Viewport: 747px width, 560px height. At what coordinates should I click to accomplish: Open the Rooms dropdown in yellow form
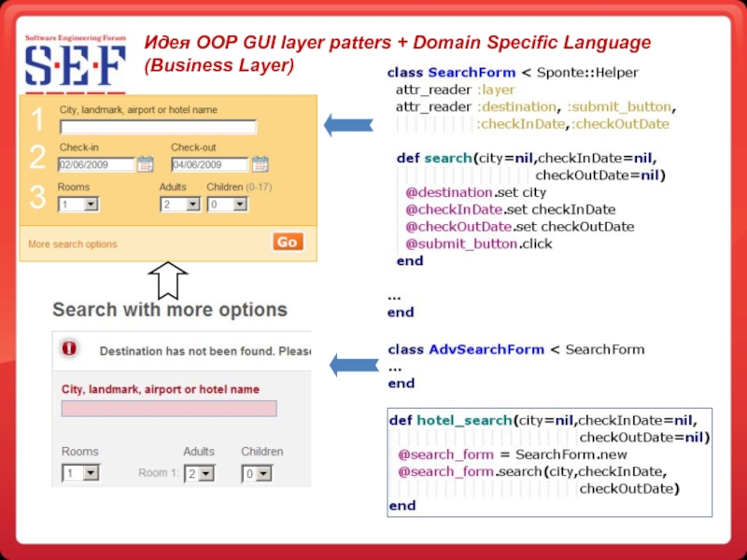pos(78,204)
